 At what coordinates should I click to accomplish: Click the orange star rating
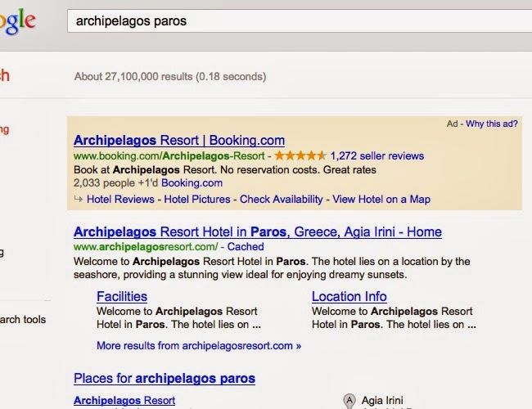click(x=300, y=155)
